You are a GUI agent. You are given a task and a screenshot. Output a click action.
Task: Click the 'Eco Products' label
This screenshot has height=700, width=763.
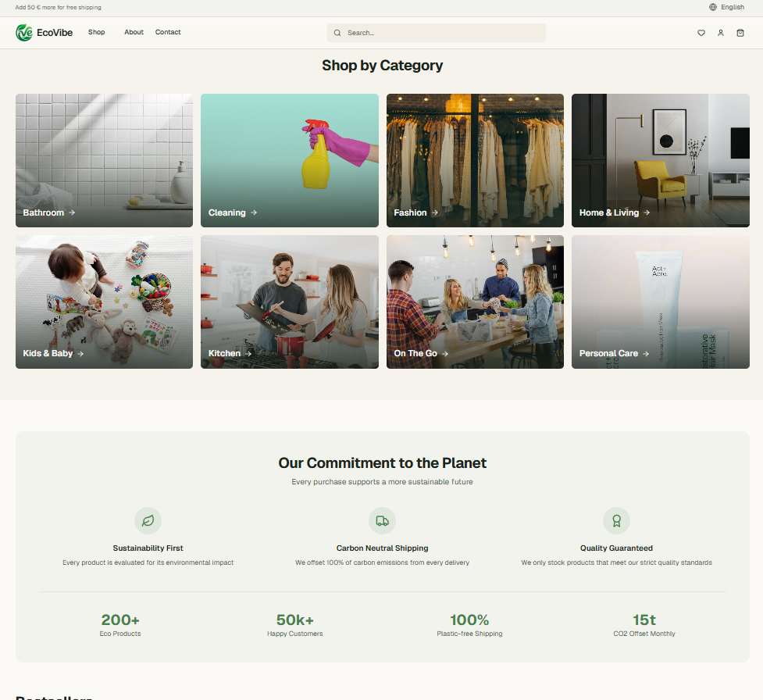[x=120, y=634]
